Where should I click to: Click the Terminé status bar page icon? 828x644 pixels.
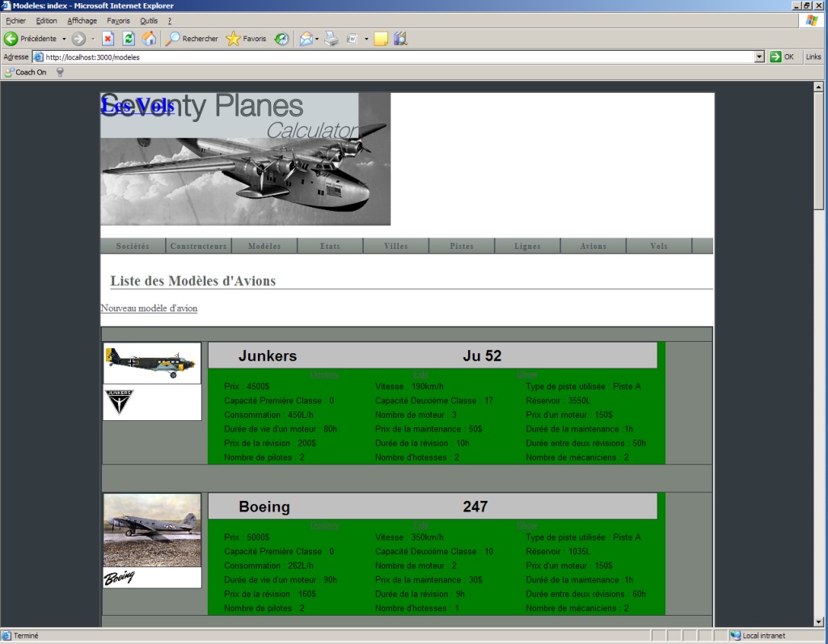coord(6,636)
